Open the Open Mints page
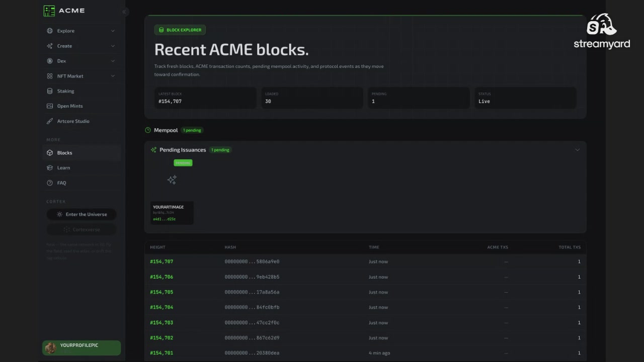The width and height of the screenshot is (644, 362). [82, 106]
